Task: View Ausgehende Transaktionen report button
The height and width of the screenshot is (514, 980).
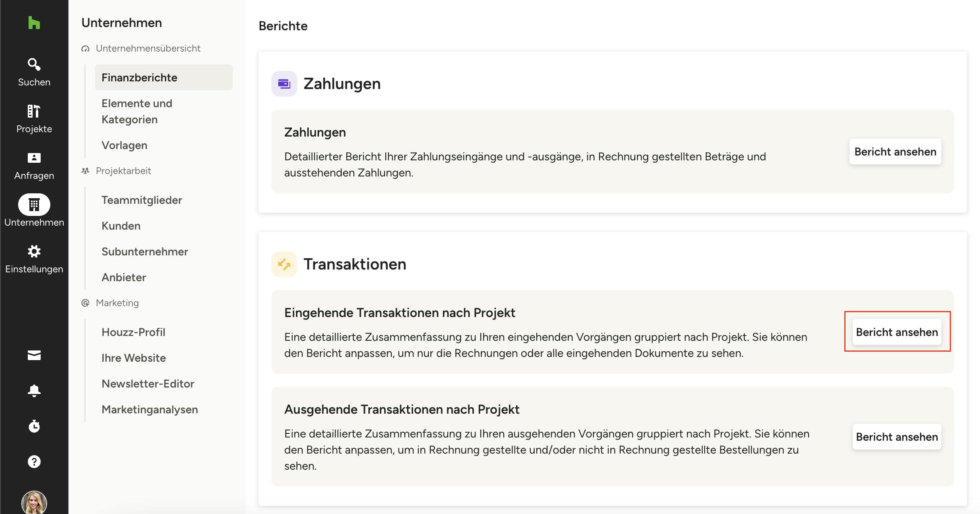Action: tap(897, 437)
